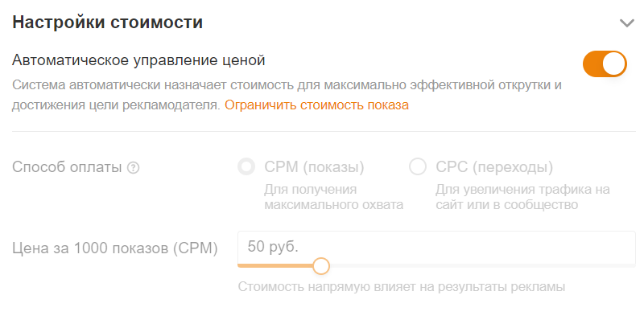
Task: Choose the CPC (переходы) option label
Action: 494,167
